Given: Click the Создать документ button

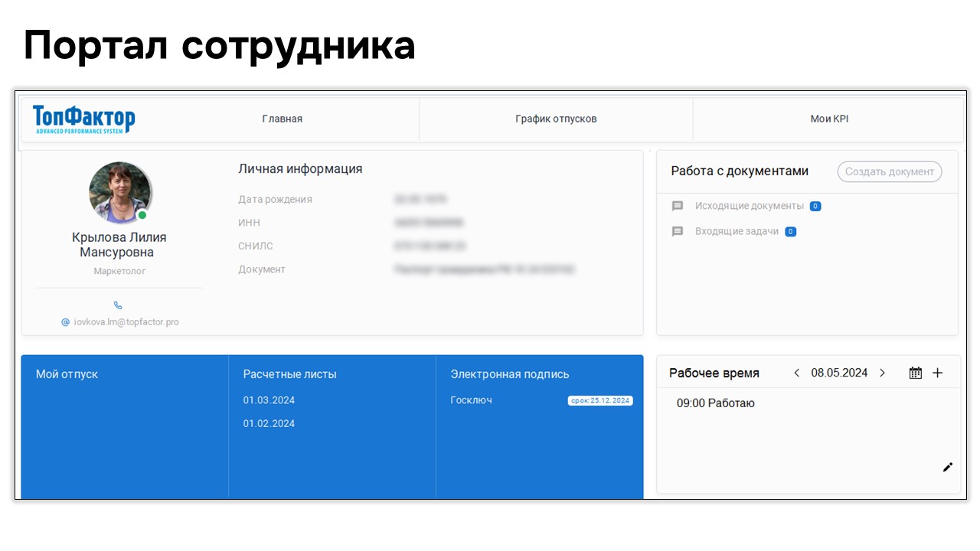Looking at the screenshot, I should (x=890, y=171).
